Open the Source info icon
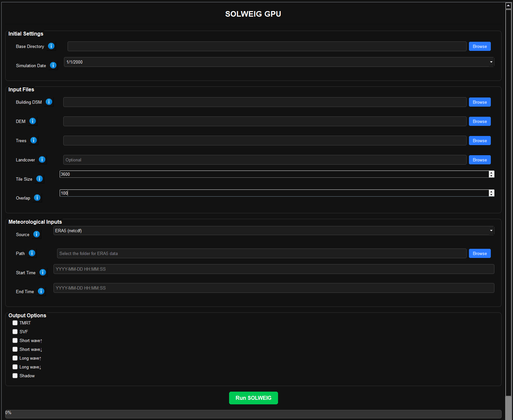Screen dimensions: 513x420 point(37,234)
